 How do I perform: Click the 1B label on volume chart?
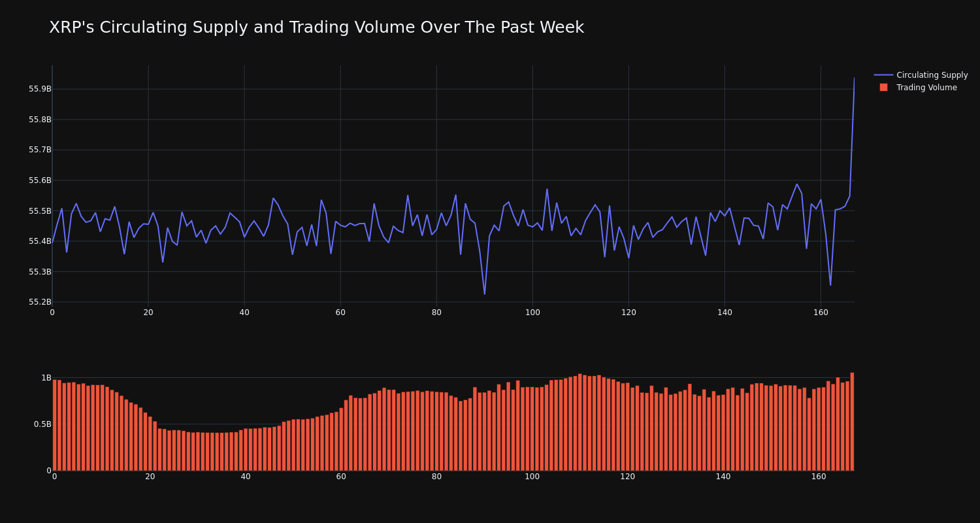pyautogui.click(x=46, y=378)
